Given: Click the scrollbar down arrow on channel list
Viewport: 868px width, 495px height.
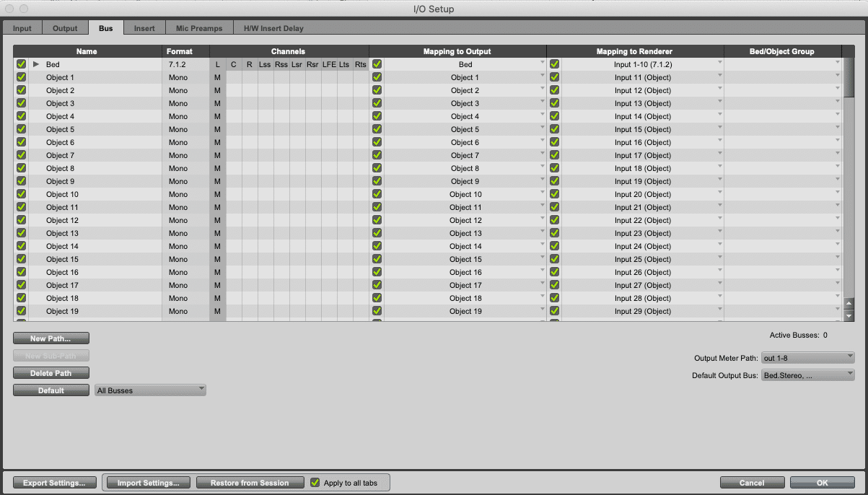Looking at the screenshot, I should click(x=848, y=315).
